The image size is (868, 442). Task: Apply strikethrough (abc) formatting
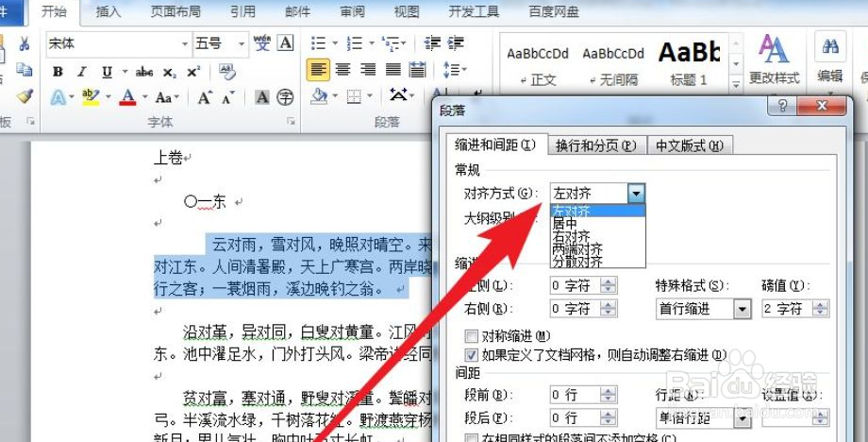[144, 72]
